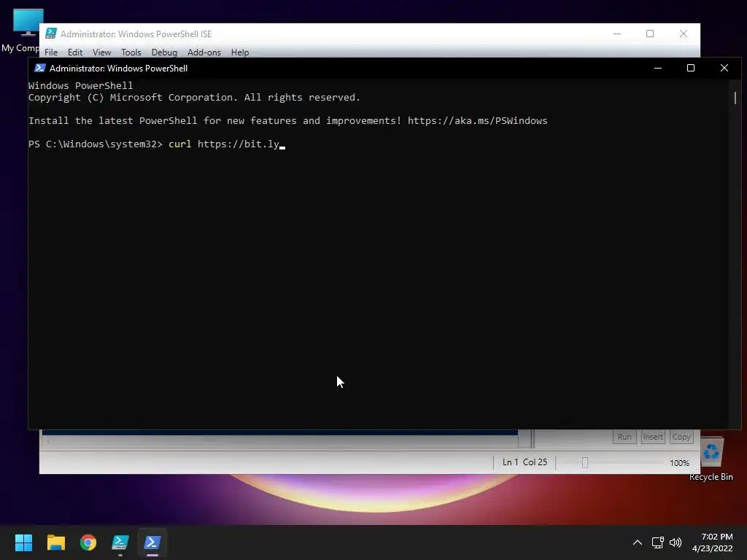Open Debug menu in PowerShell ISE
This screenshot has width=747, height=560.
click(x=164, y=52)
